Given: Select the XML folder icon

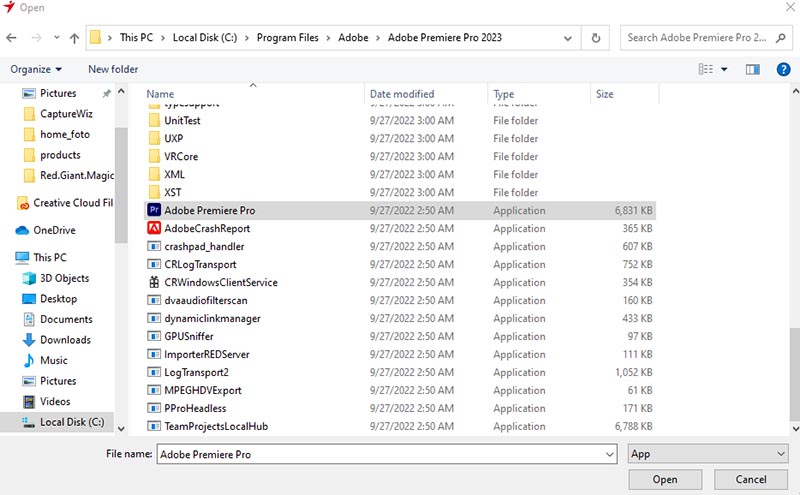Looking at the screenshot, I should 154,175.
